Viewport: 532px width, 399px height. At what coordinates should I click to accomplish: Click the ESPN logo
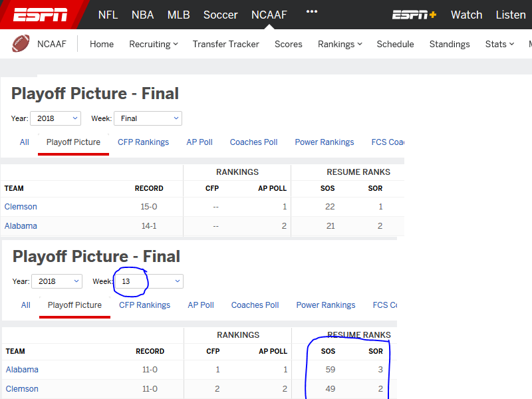coord(40,15)
